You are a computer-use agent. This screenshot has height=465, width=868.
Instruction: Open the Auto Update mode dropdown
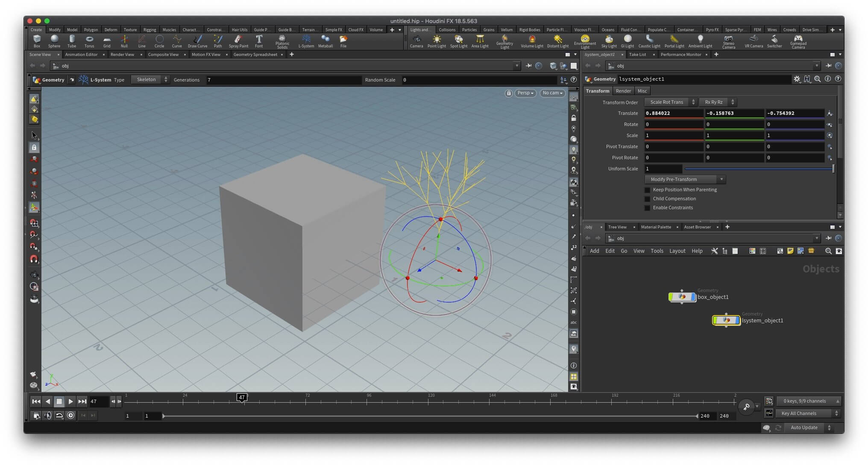809,428
